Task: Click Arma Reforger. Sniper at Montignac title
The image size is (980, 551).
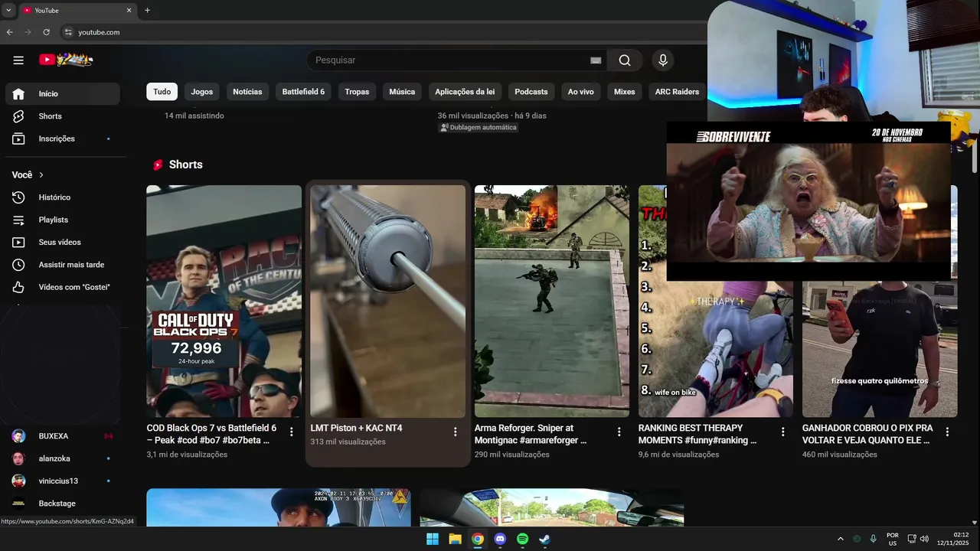Action: [x=531, y=434]
